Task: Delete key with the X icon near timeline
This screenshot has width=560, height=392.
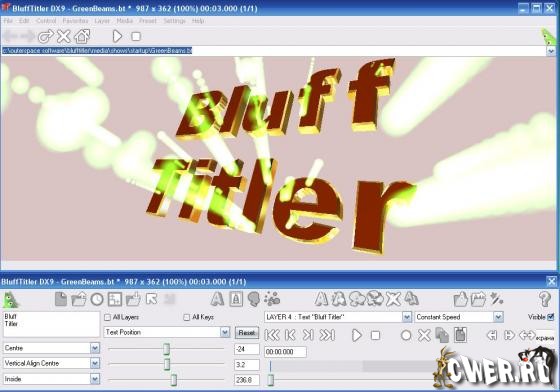Action: (x=424, y=335)
